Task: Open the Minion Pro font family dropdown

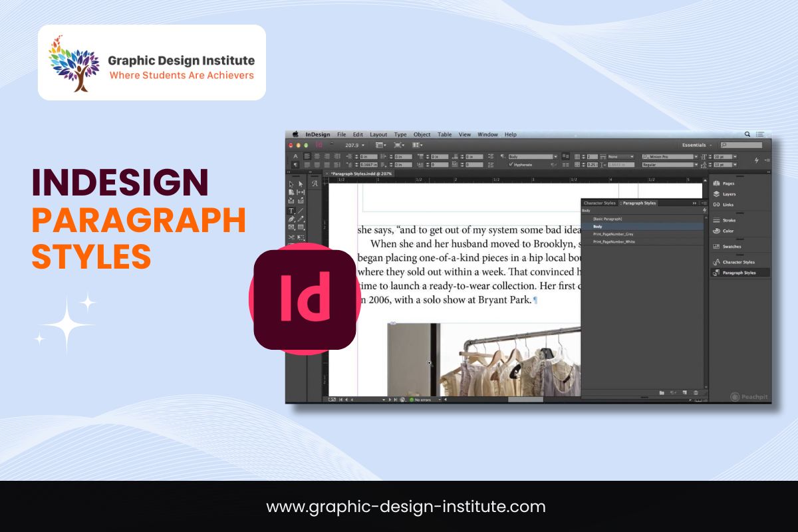Action: [697, 155]
